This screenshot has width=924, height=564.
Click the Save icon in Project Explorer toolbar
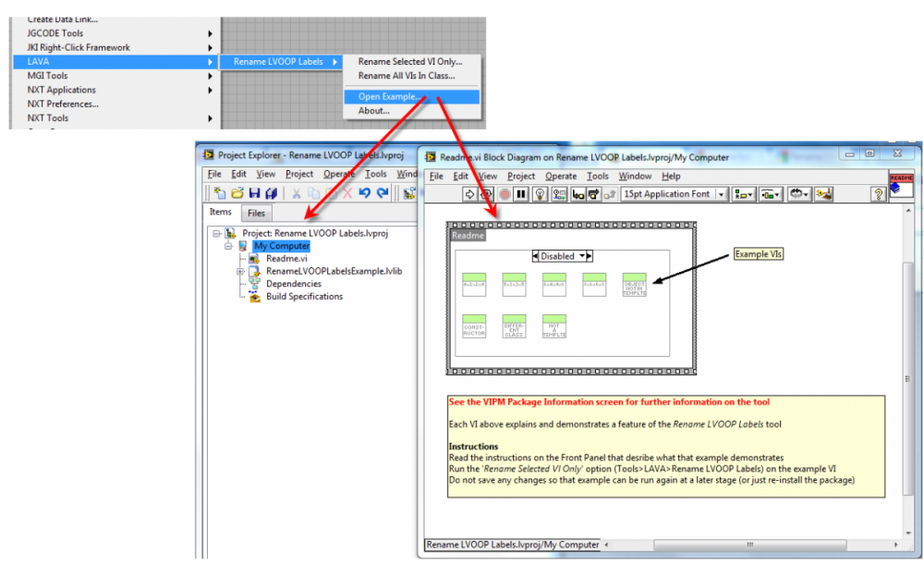coord(255,193)
